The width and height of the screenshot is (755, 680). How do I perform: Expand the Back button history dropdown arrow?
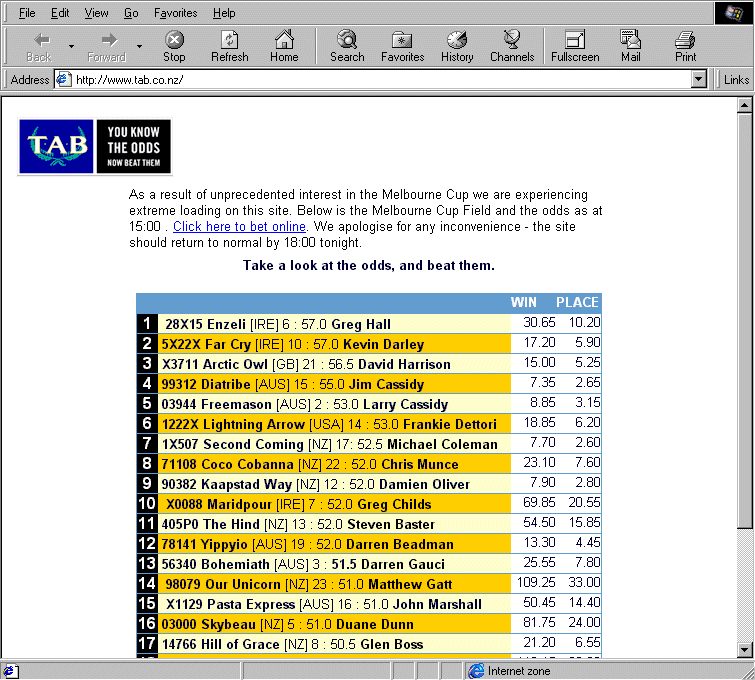click(71, 46)
